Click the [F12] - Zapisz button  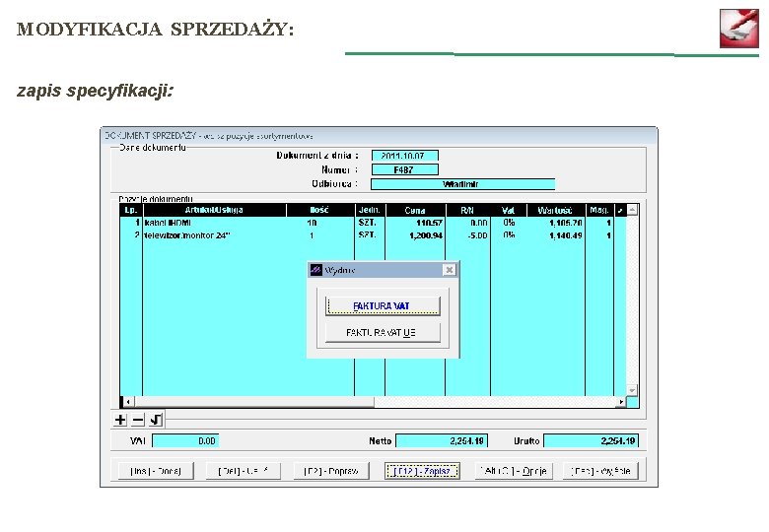pos(422,471)
